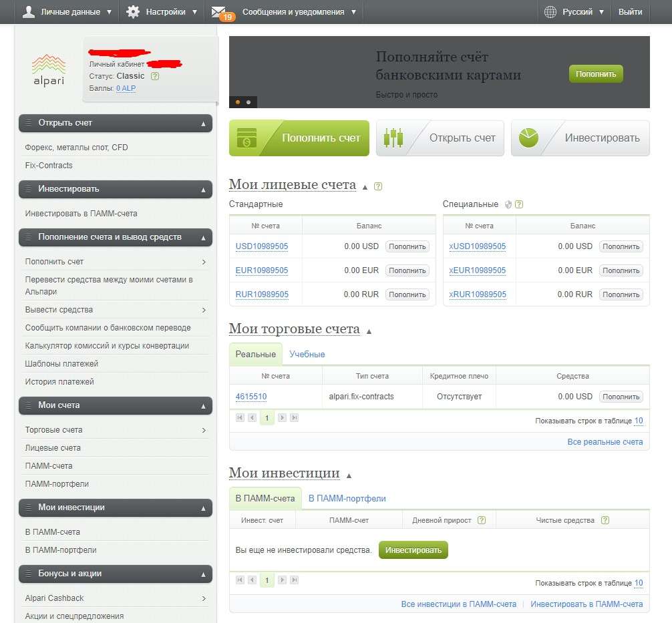
Task: Click help icon next to Classic status
Action: pyautogui.click(x=155, y=76)
